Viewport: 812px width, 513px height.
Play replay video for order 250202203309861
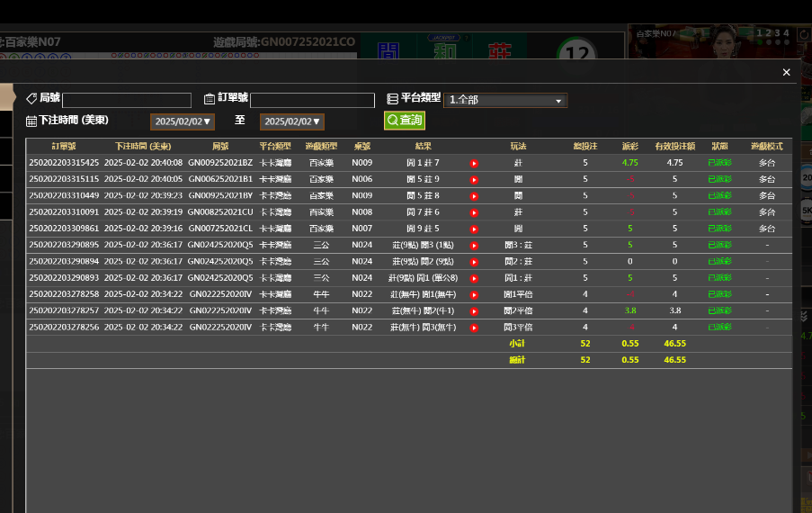click(x=474, y=229)
